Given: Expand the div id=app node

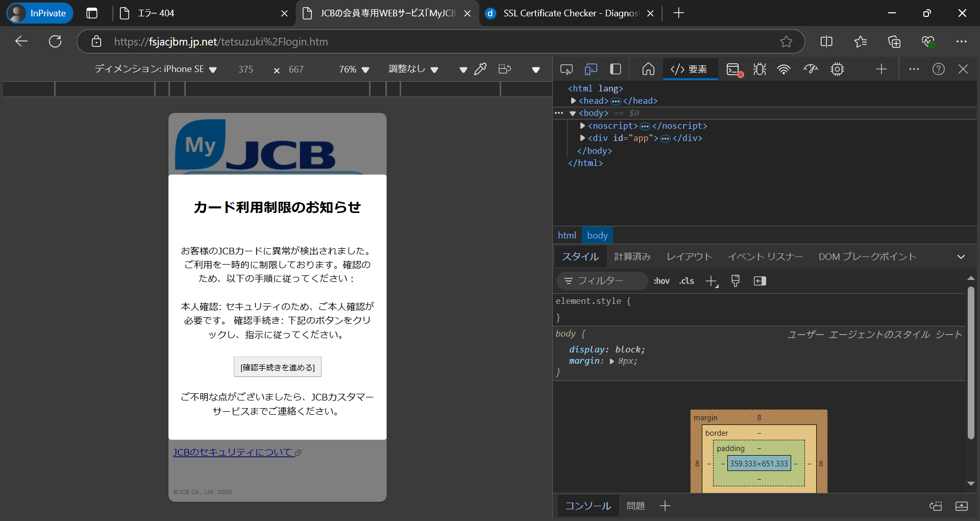Looking at the screenshot, I should coord(582,138).
